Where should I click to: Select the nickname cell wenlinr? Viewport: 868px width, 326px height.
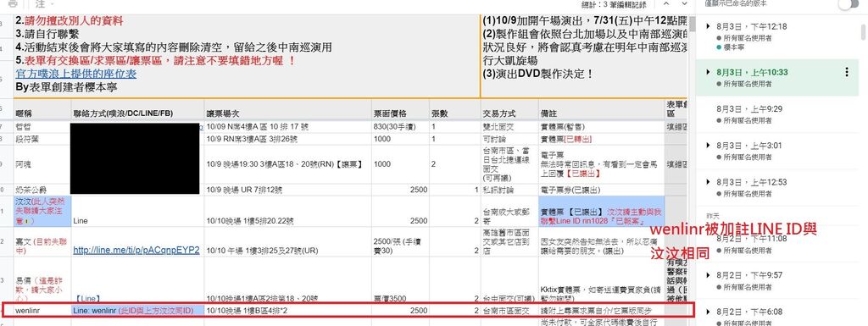point(42,311)
